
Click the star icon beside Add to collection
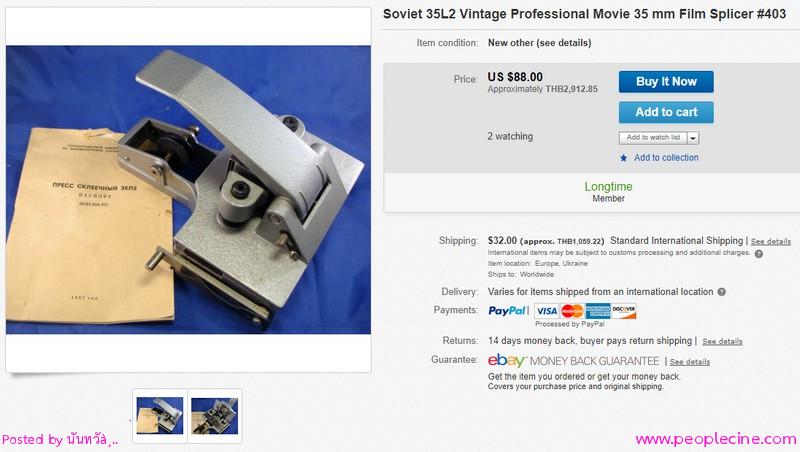coord(623,158)
